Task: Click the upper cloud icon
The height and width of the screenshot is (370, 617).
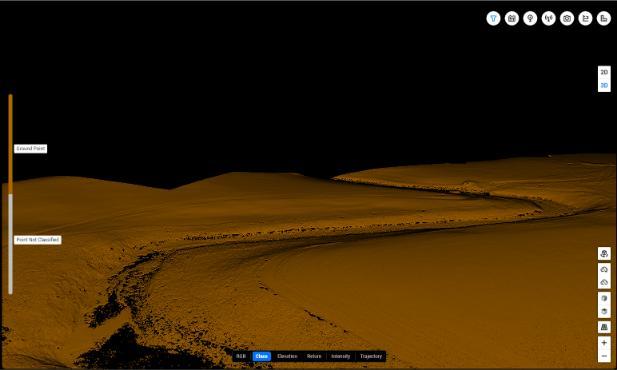Action: pos(604,270)
